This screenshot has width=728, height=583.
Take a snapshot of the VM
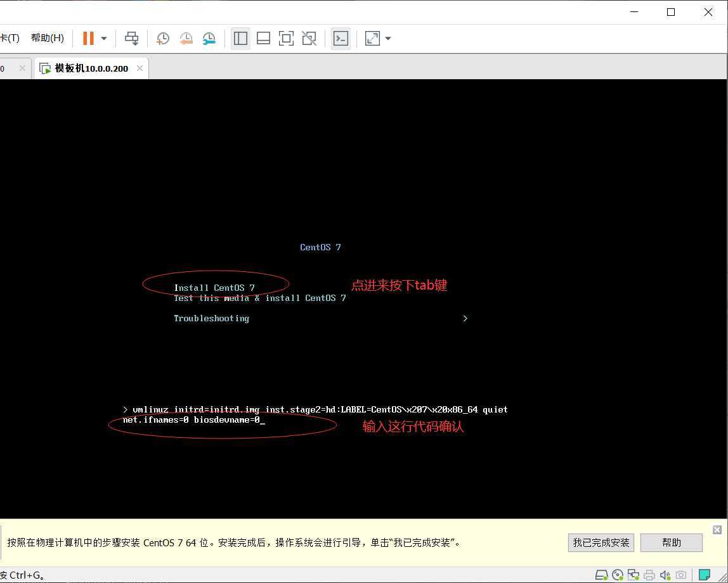point(162,39)
